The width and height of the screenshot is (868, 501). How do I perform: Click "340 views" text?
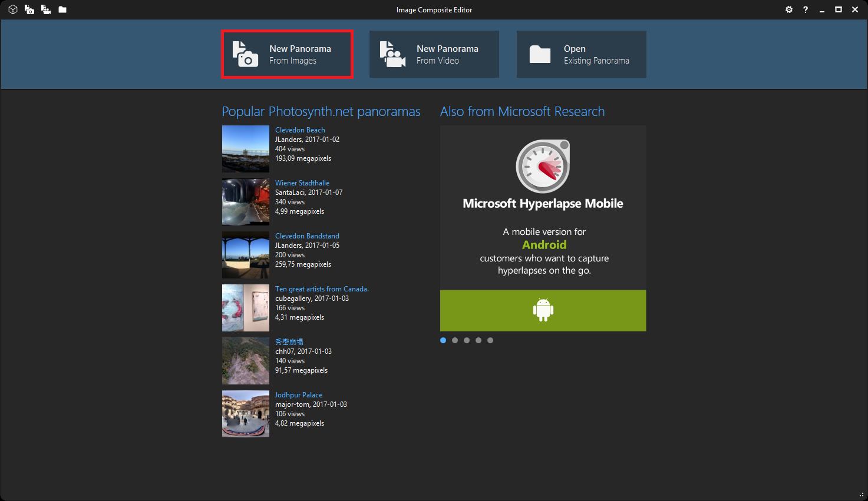pos(290,202)
